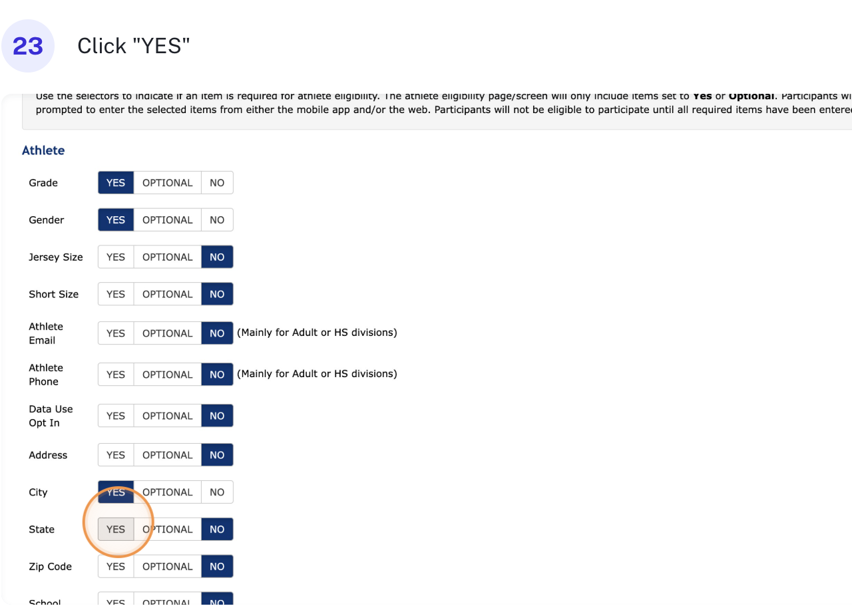Screen dimensions: 852x616
Task: Set Zip Code to YES
Action: pyautogui.click(x=116, y=567)
